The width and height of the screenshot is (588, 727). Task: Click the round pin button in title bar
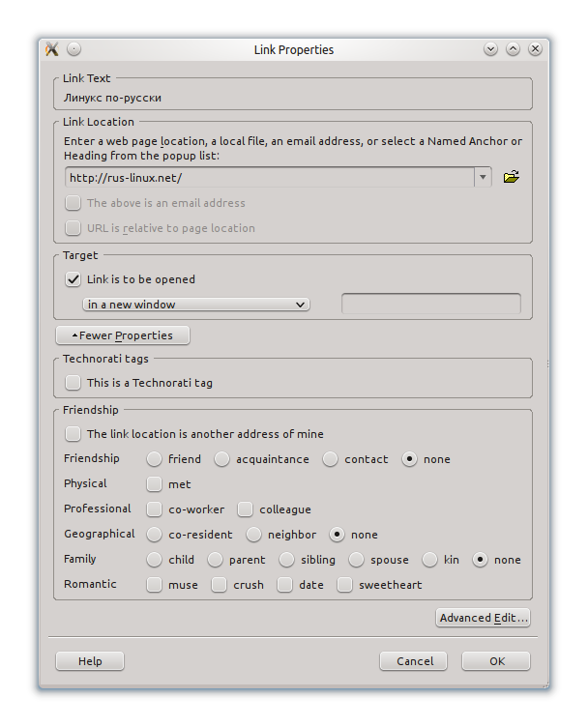[x=74, y=49]
